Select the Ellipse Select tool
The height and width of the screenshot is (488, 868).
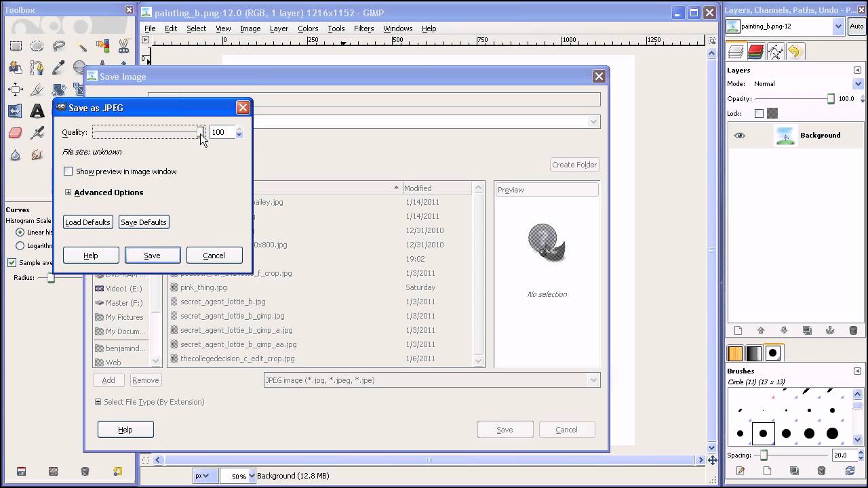[x=36, y=45]
